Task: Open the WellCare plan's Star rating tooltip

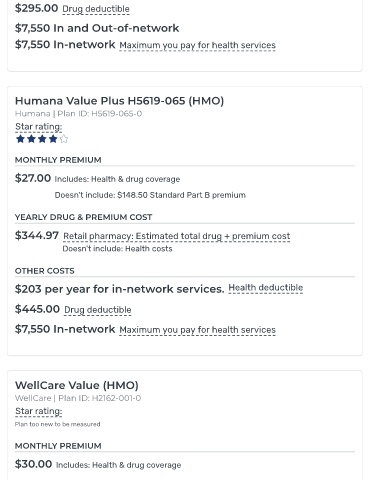Action: (39, 411)
